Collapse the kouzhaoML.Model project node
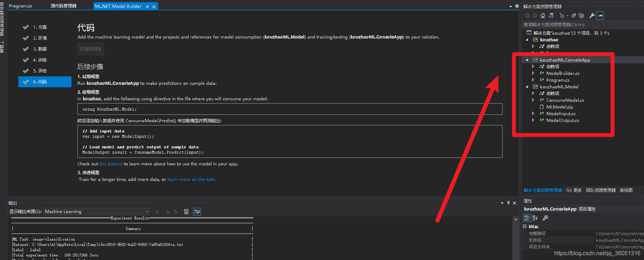644x260 pixels. click(527, 87)
